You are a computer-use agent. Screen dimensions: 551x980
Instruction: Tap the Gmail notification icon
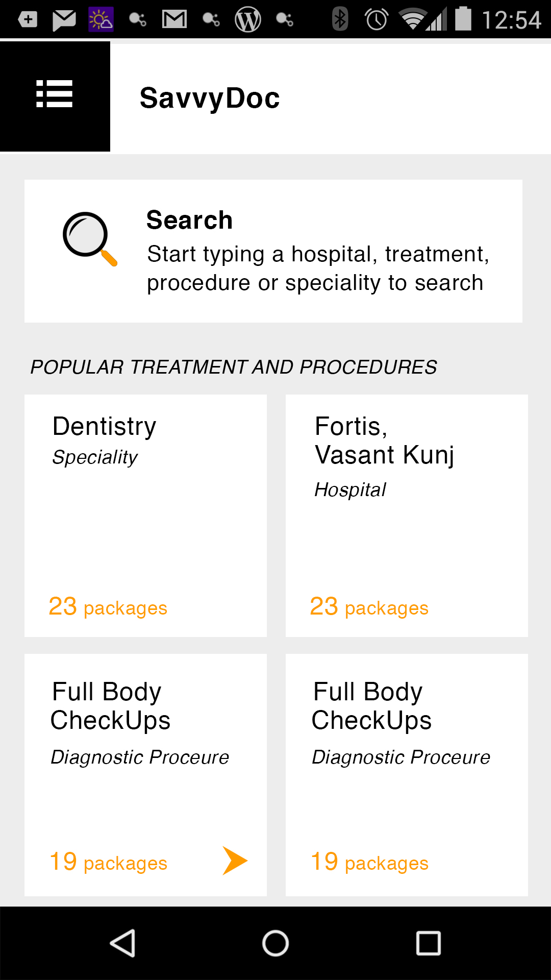coord(174,20)
